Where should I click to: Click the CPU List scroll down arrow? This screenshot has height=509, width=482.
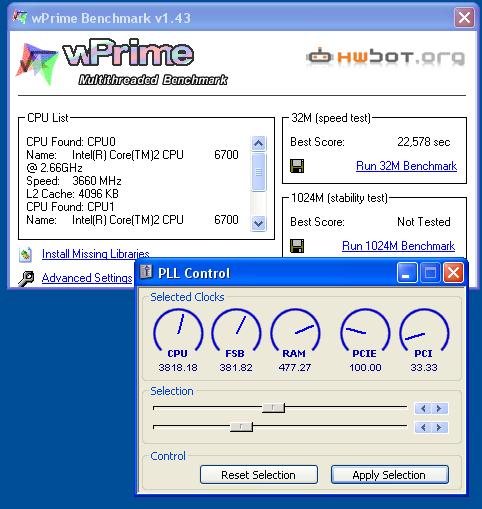click(x=259, y=223)
